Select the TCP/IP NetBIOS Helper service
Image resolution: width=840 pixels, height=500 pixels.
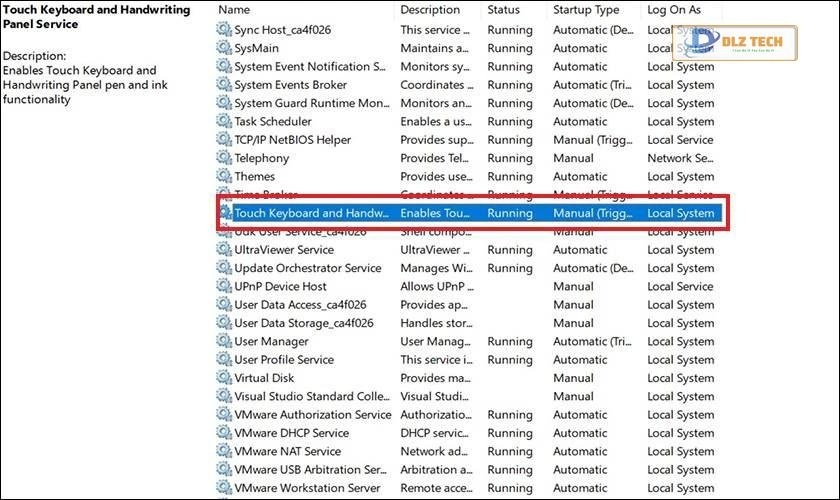292,140
